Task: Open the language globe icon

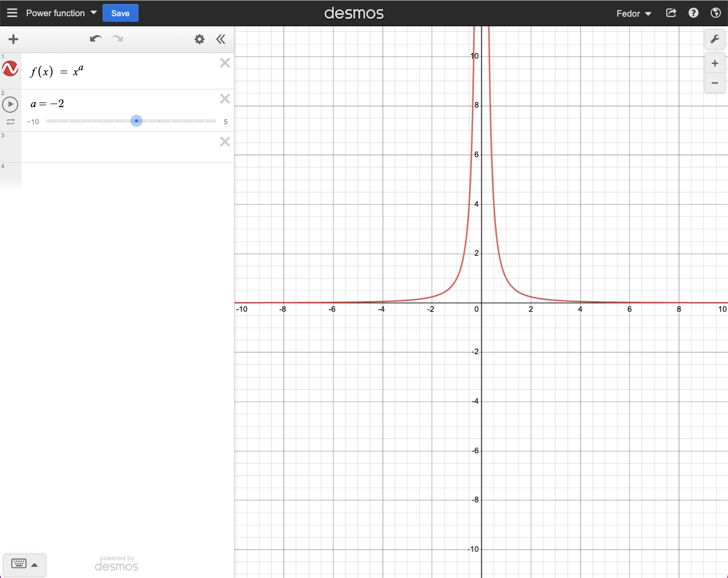Action: point(715,13)
